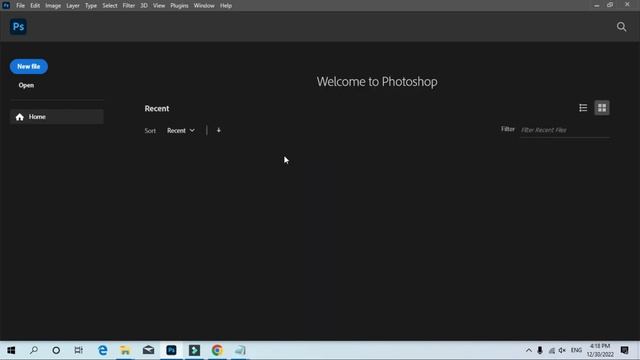This screenshot has width=640, height=360.
Task: Click the microphone tray icon
Action: point(540,350)
